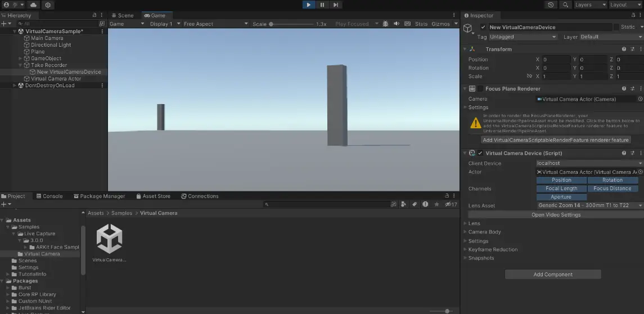The image size is (644, 314).
Task: Open the Lens Asset Generic Zoom dropdown
Action: coord(589,205)
